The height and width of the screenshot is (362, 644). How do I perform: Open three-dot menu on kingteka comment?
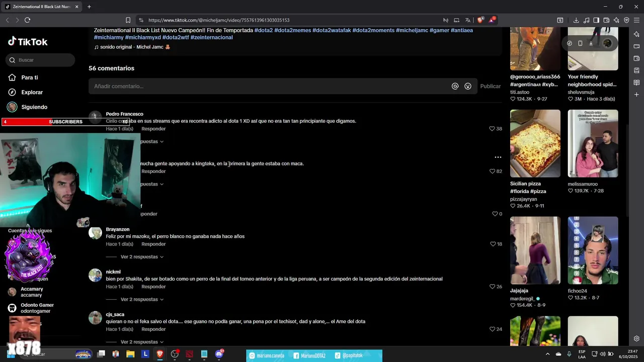pos(498,157)
